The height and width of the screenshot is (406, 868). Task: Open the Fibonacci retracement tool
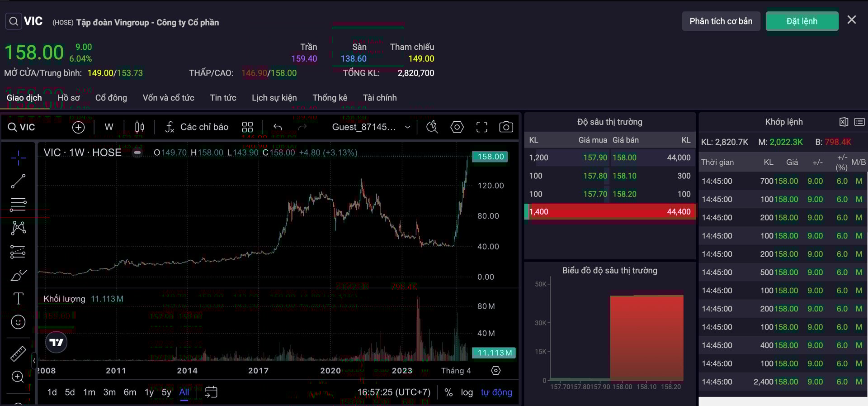coord(18,205)
